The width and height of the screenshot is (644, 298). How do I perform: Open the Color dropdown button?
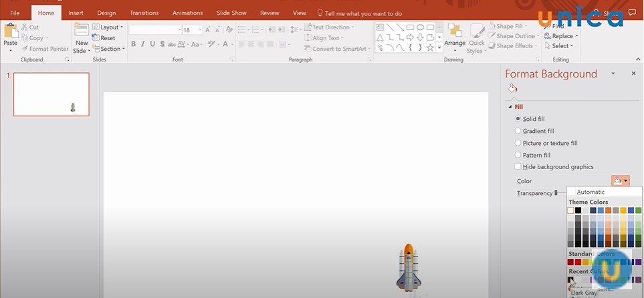tap(621, 180)
